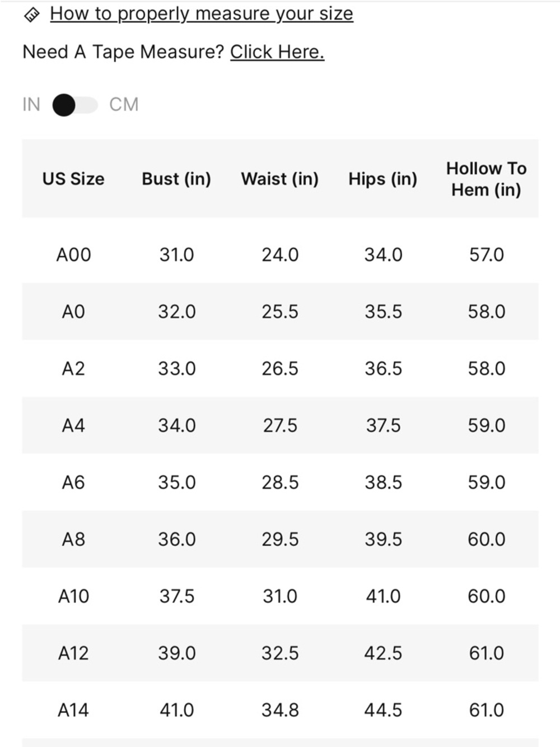Select the A10 size row
This screenshot has height=747, width=560.
pyautogui.click(x=280, y=596)
